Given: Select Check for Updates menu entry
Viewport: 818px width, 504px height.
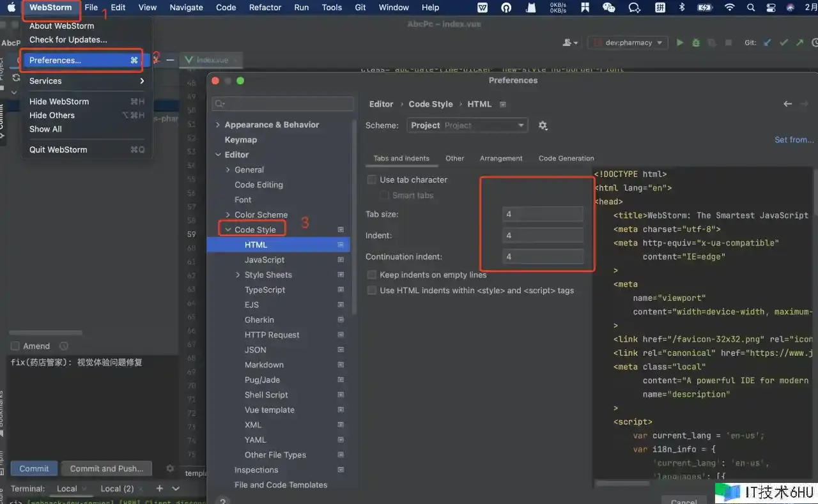Looking at the screenshot, I should click(x=68, y=40).
